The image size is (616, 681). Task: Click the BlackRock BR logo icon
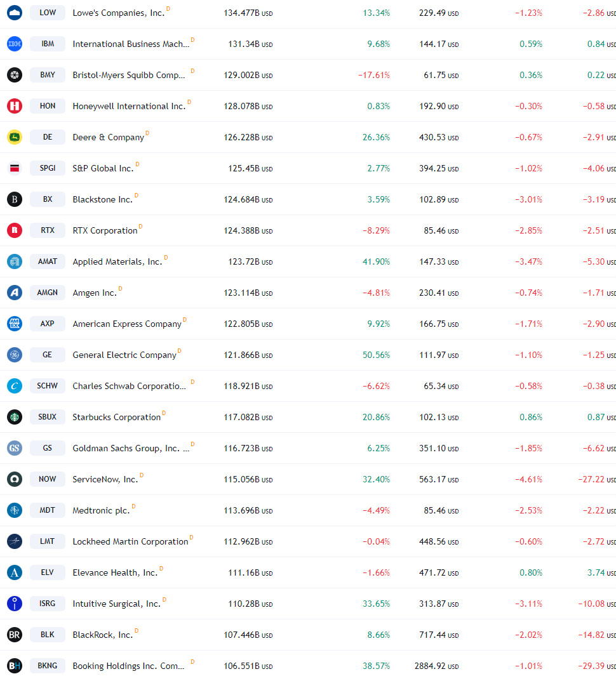[x=15, y=635]
